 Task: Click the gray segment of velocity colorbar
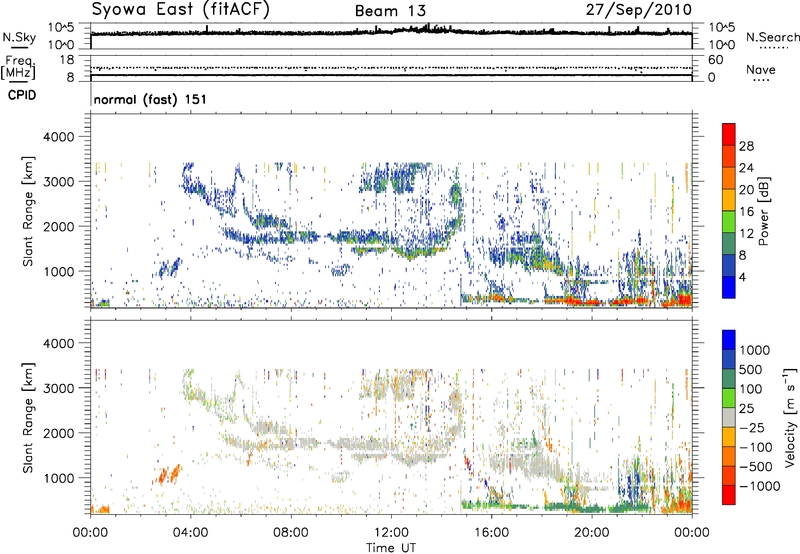coord(729,417)
